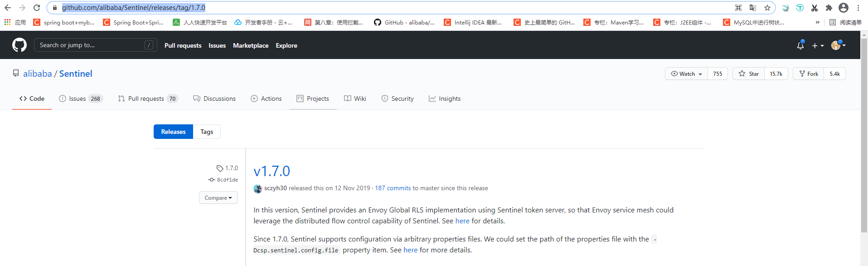The height and width of the screenshot is (266, 868).
Task: Open the apps grid bookmark icon
Action: pos(7,22)
